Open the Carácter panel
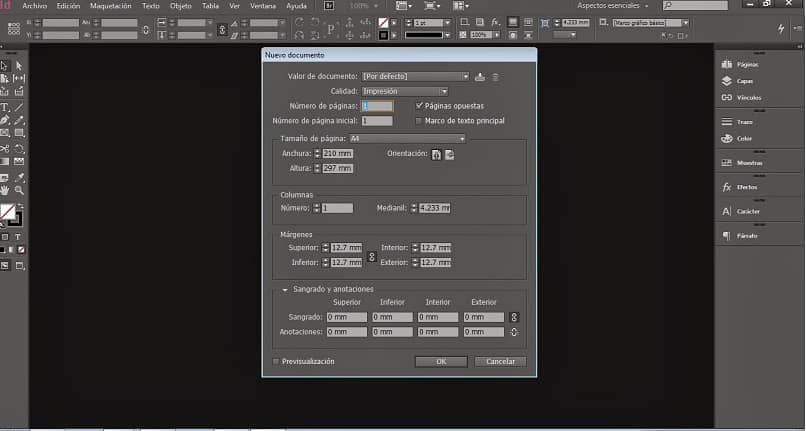The height and width of the screenshot is (431, 806). pos(741,211)
